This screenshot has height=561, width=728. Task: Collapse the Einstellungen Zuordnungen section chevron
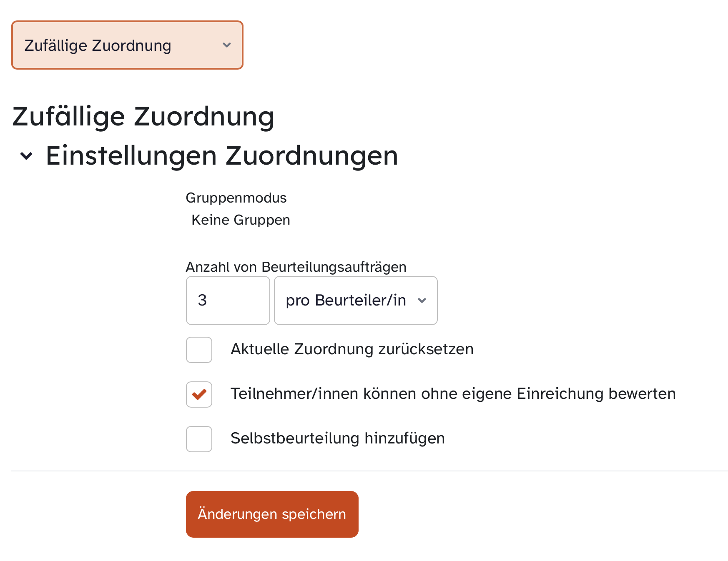(26, 156)
